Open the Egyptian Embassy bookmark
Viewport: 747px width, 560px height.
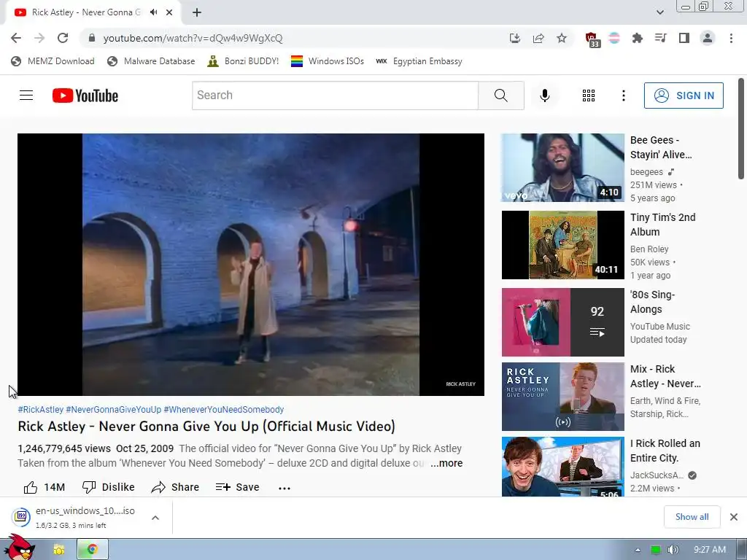point(419,61)
